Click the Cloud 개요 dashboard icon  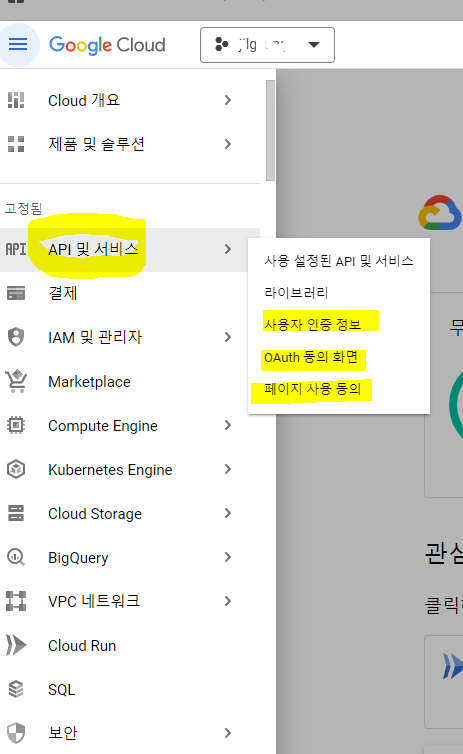(16, 100)
